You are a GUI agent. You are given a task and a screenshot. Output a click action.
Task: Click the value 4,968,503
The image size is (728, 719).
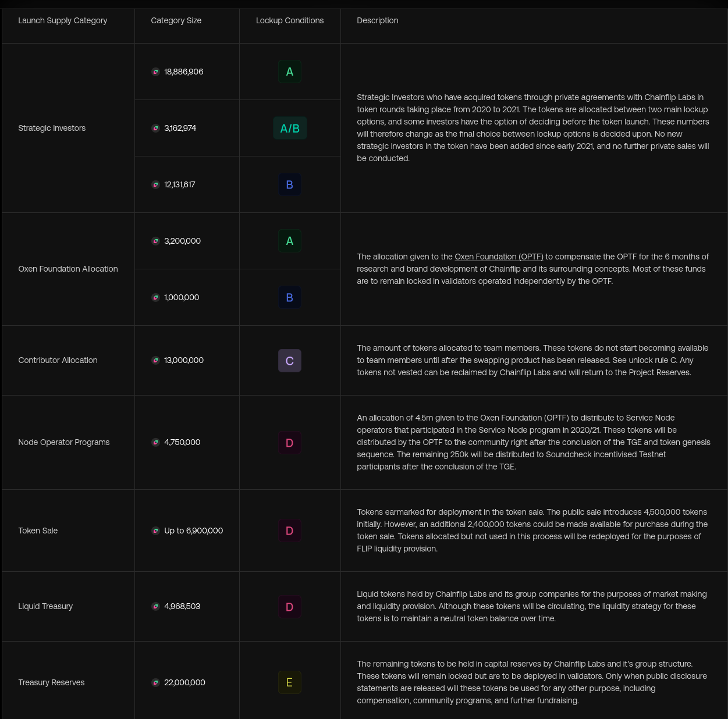coord(182,606)
